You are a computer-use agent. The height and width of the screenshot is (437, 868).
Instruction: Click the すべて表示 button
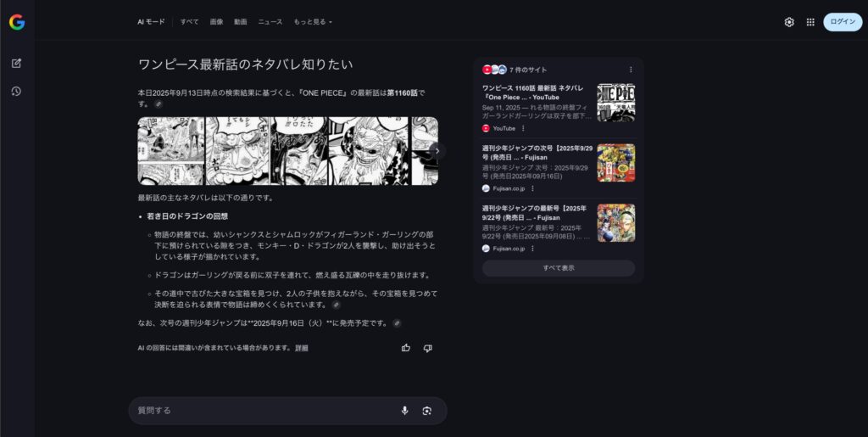559,268
